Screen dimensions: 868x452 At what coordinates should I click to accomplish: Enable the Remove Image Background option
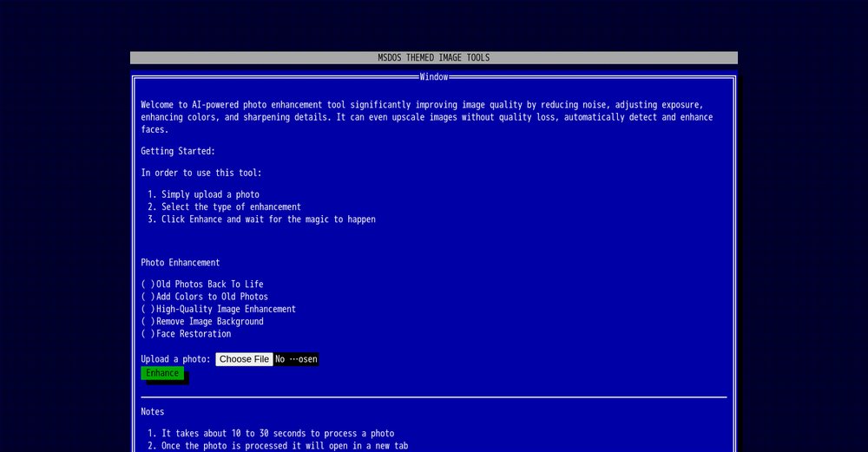coord(148,321)
